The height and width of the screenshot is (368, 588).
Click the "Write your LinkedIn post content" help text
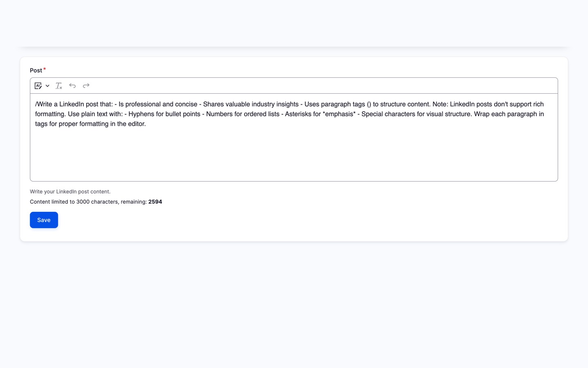pyautogui.click(x=70, y=191)
